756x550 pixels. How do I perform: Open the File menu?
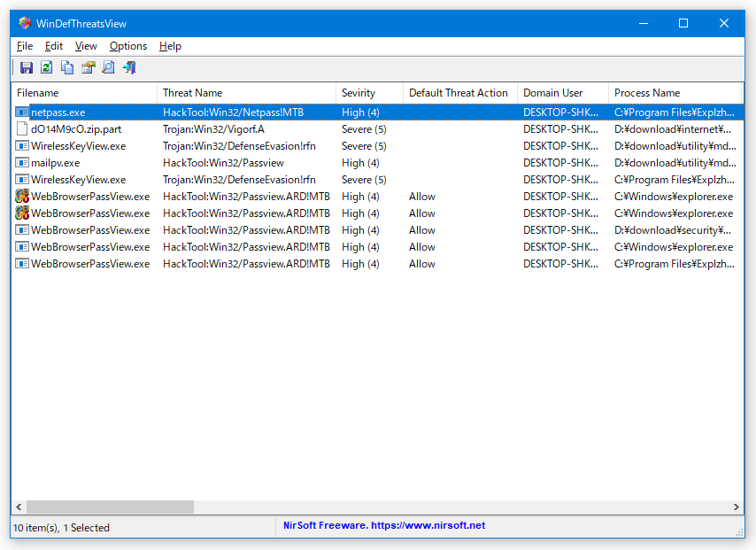click(x=25, y=46)
